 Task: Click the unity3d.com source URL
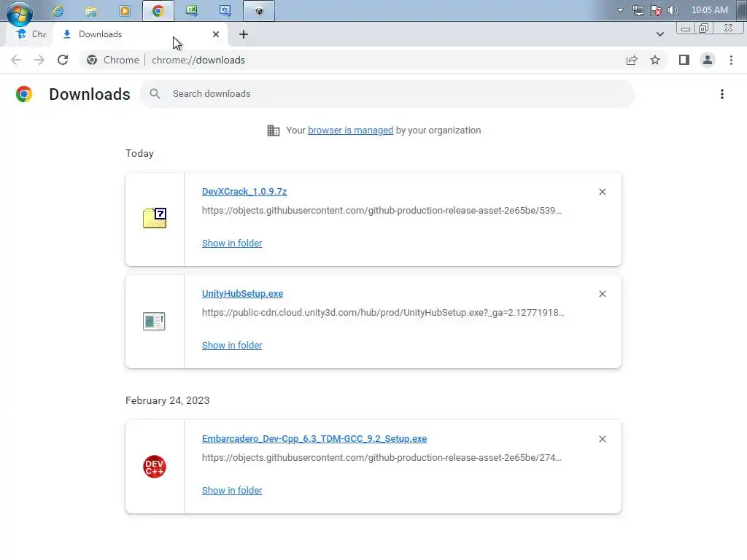point(383,313)
